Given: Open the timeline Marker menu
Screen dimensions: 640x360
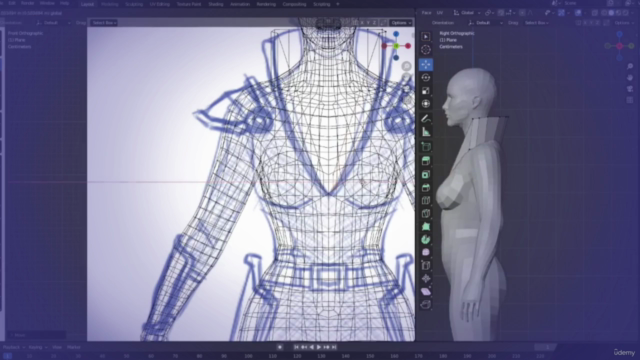Looking at the screenshot, I should click(x=74, y=347).
